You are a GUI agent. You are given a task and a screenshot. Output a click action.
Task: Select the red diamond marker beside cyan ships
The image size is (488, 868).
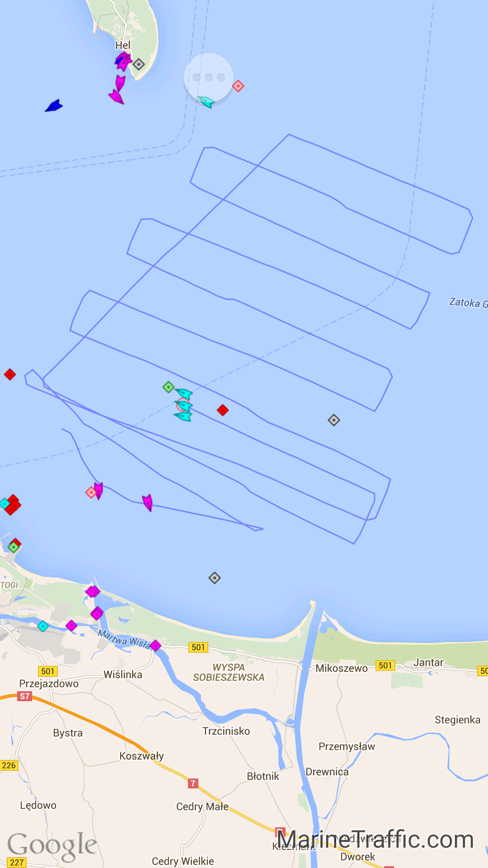click(x=223, y=410)
